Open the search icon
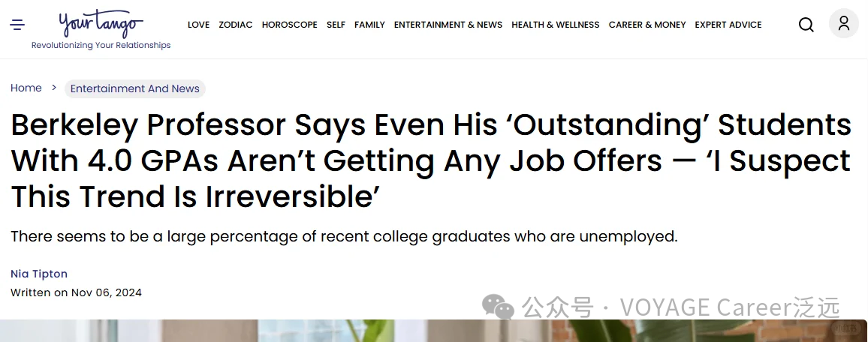The height and width of the screenshot is (342, 868). pyautogui.click(x=806, y=25)
